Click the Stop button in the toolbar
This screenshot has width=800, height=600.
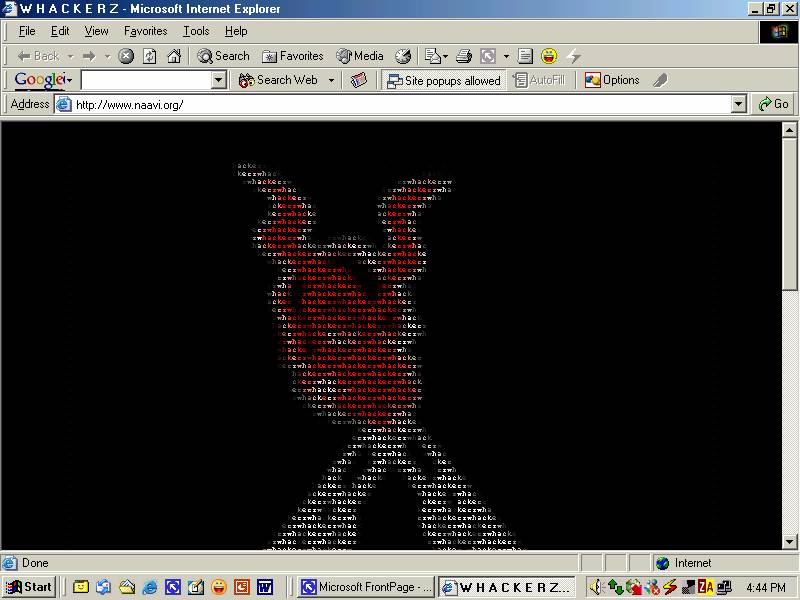(x=126, y=56)
